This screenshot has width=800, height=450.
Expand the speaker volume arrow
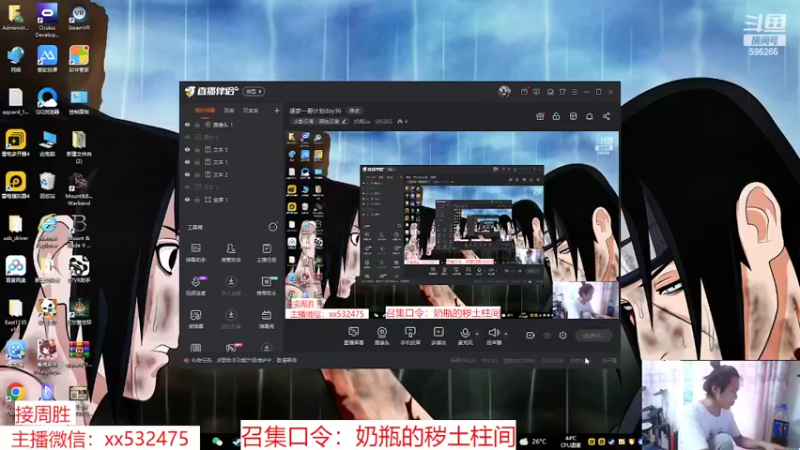click(x=506, y=334)
